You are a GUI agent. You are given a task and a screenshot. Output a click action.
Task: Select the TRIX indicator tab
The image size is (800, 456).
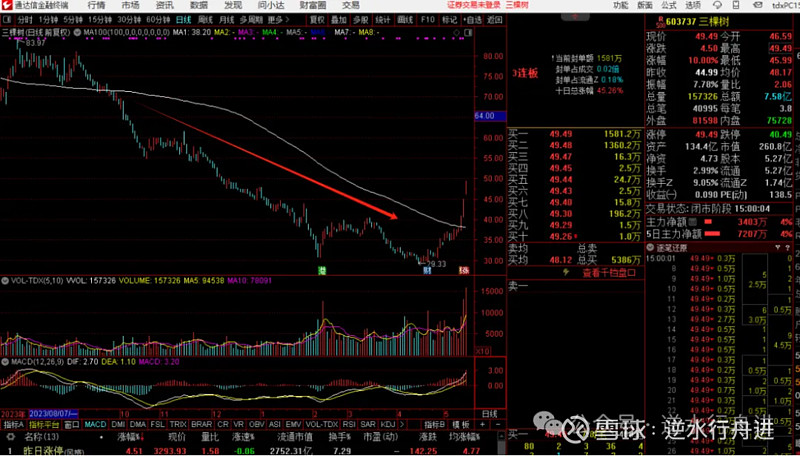coord(178,424)
